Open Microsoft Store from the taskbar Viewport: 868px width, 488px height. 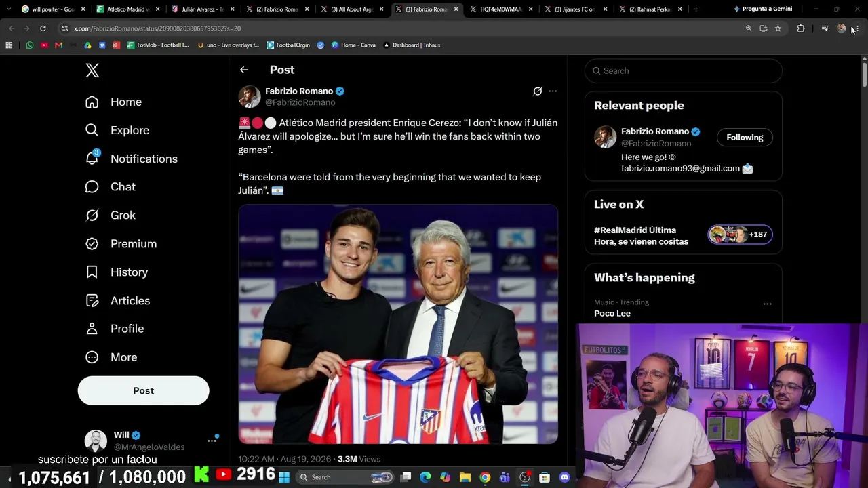[545, 477]
